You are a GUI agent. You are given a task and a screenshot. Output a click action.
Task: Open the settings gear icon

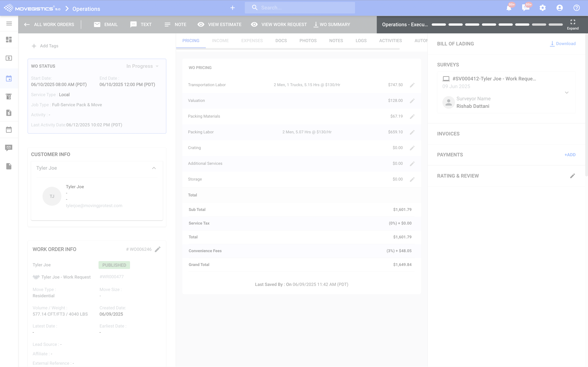[542, 8]
